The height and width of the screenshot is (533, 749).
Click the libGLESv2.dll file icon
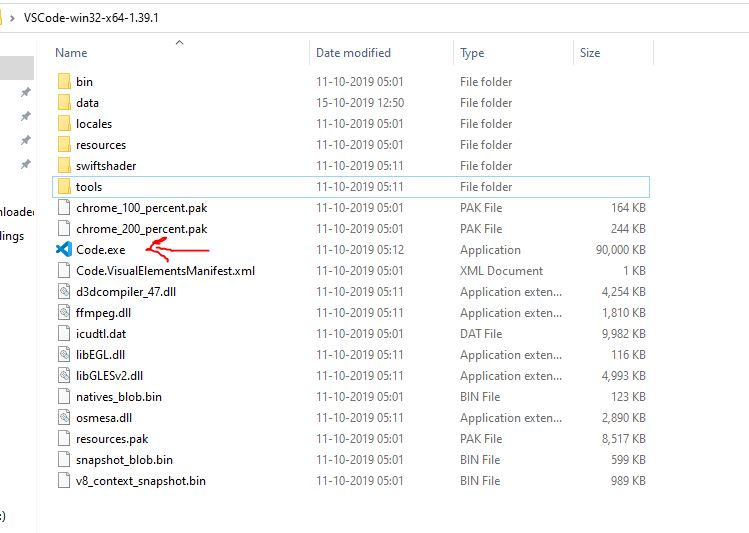(64, 376)
